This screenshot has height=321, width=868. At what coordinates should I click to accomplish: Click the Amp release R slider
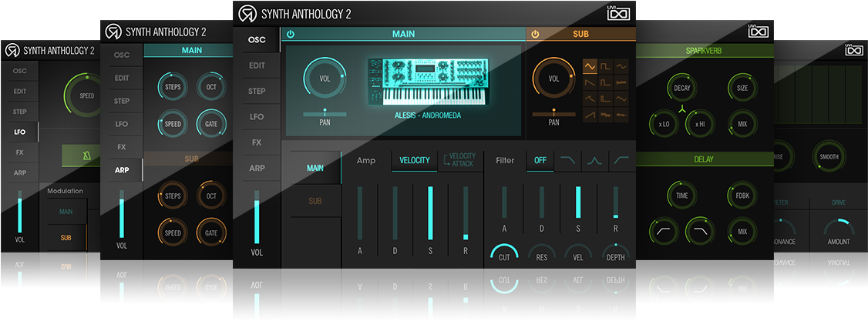coord(466,213)
